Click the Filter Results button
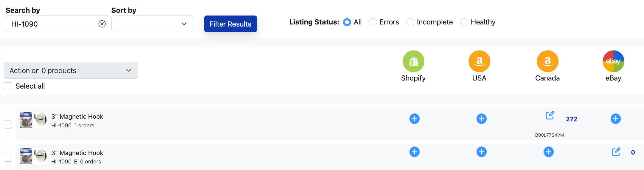644x170 pixels. coord(230,24)
